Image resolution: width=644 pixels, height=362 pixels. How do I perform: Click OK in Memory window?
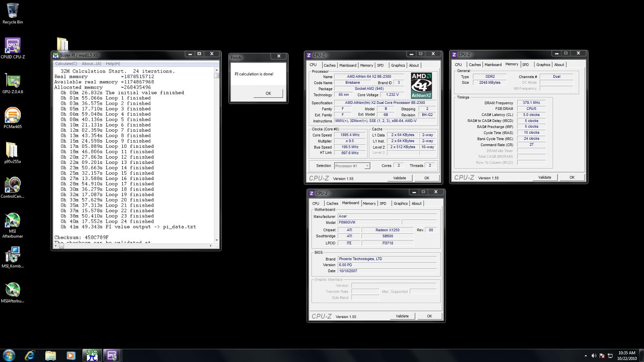pos(572,177)
